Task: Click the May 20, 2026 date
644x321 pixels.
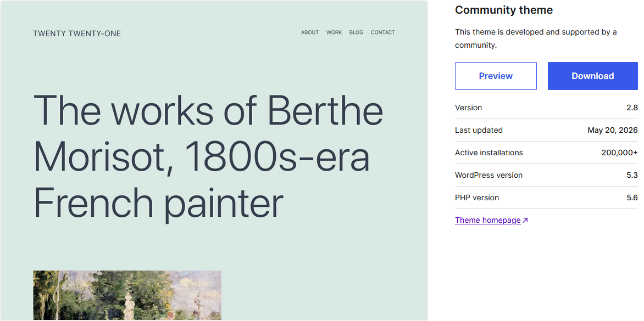Action: (612, 131)
